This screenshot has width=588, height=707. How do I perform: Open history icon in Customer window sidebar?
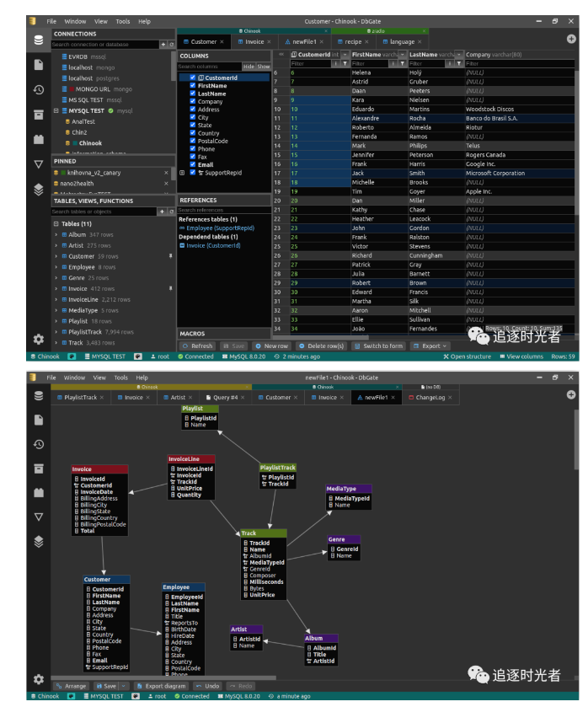pyautogui.click(x=39, y=89)
